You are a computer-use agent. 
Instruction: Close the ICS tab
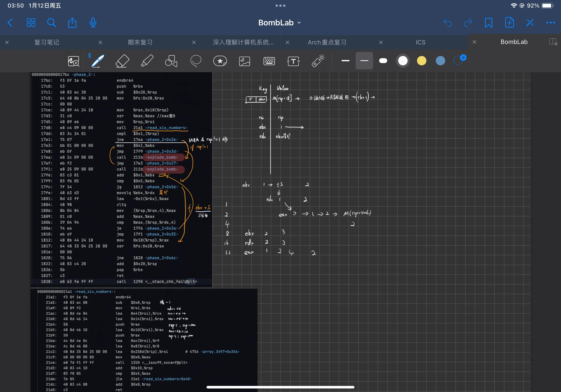(x=381, y=42)
